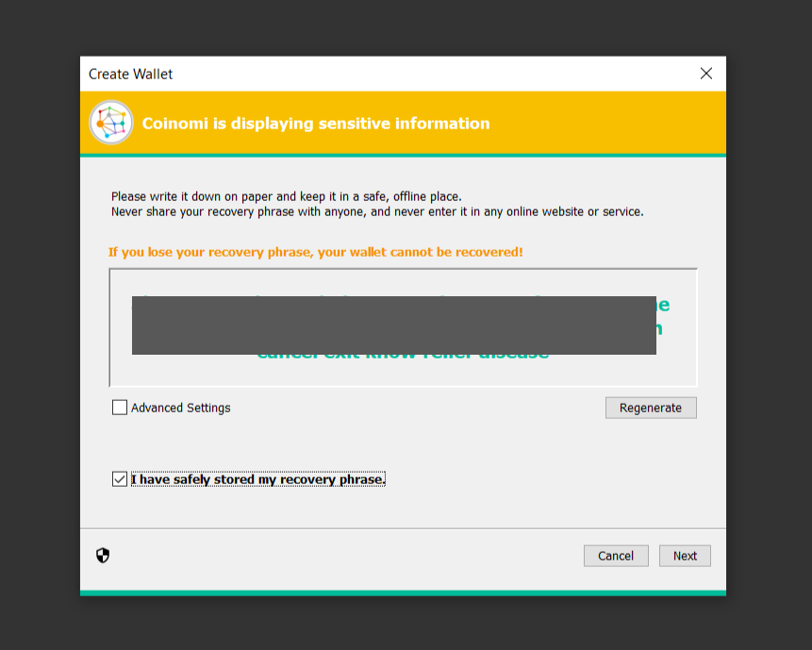Click the Coinomi logo icon in the header
Viewport: 812px width, 650px height.
point(111,123)
